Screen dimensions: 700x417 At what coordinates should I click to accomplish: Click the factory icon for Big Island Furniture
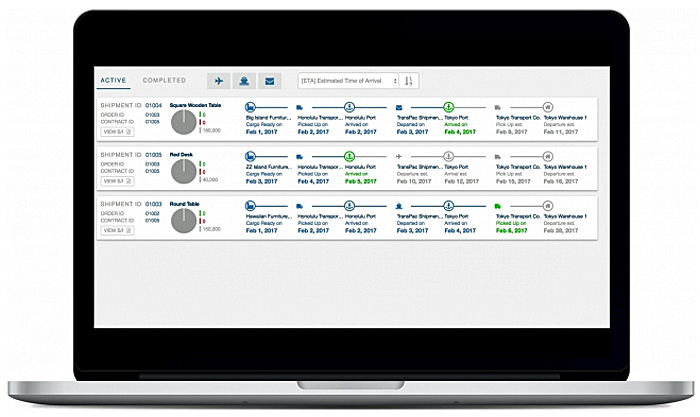250,107
